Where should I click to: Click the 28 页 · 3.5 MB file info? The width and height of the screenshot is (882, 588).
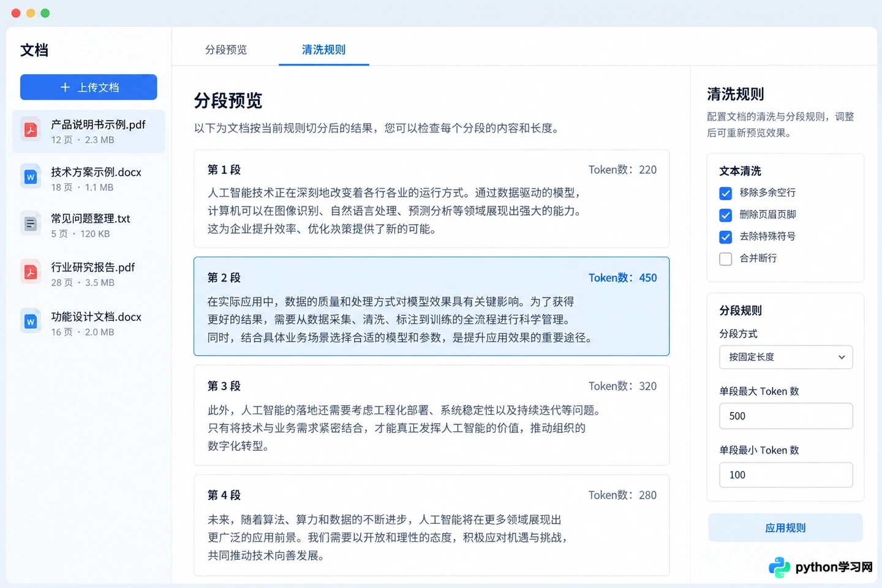point(83,282)
